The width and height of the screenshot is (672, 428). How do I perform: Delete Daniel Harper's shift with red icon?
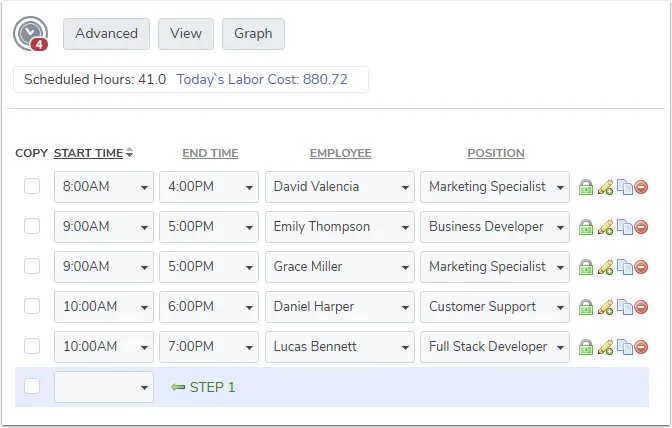641,307
